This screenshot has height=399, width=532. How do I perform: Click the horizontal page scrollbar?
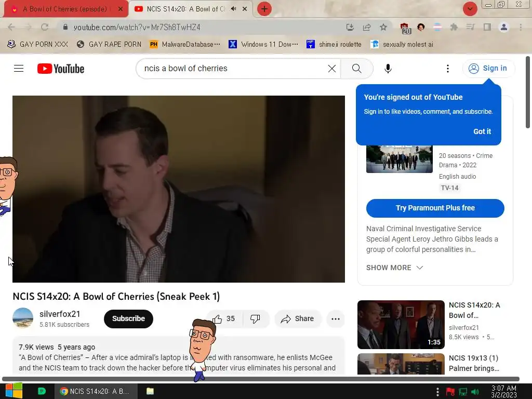(x=261, y=379)
